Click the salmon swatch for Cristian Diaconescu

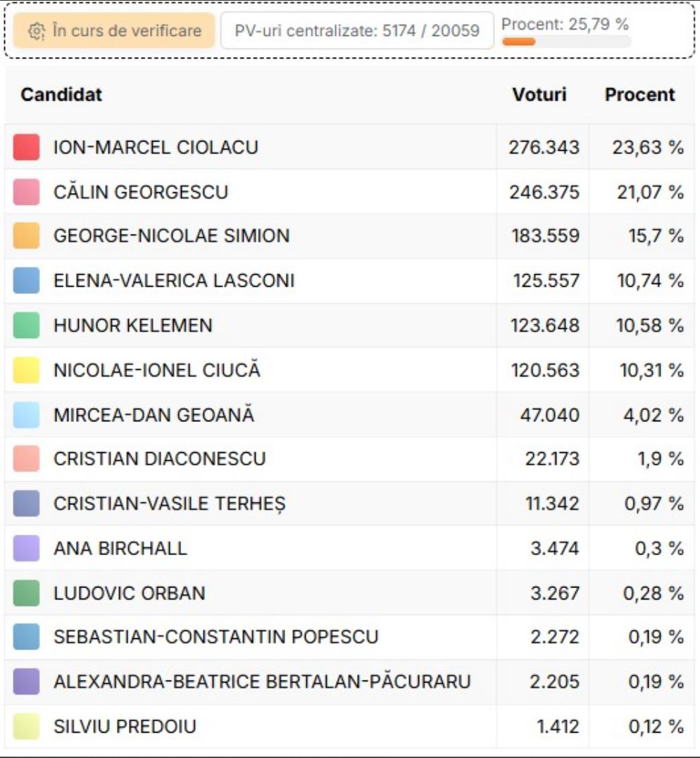tap(26, 459)
